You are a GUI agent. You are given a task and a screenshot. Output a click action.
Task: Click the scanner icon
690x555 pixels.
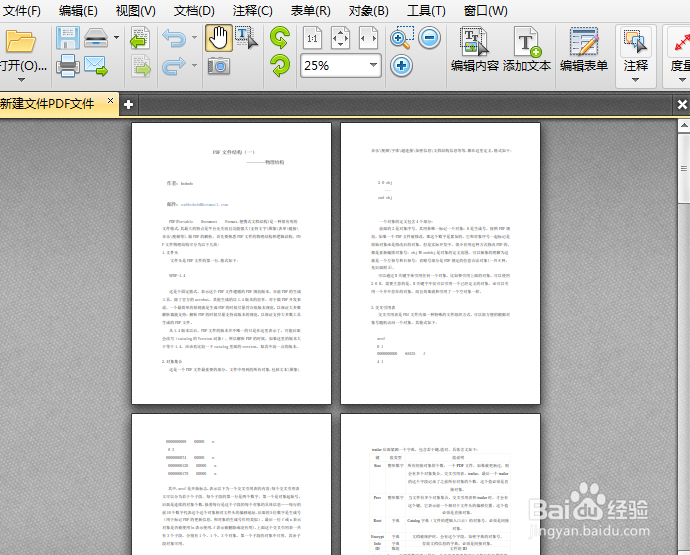[x=96, y=38]
